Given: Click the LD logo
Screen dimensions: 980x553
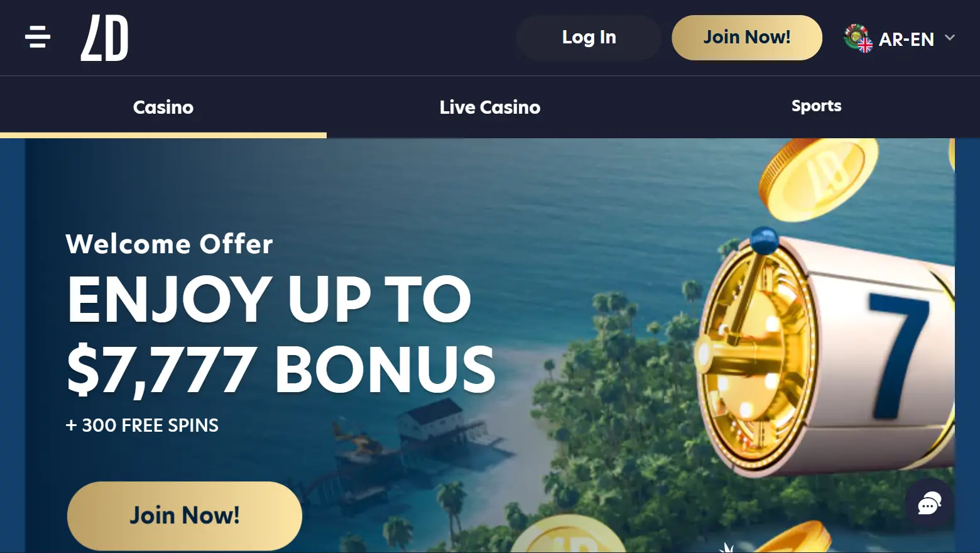Looking at the screenshot, I should (x=104, y=38).
